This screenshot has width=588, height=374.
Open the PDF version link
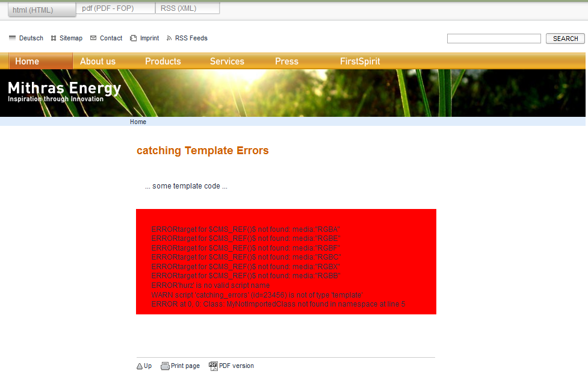point(237,366)
